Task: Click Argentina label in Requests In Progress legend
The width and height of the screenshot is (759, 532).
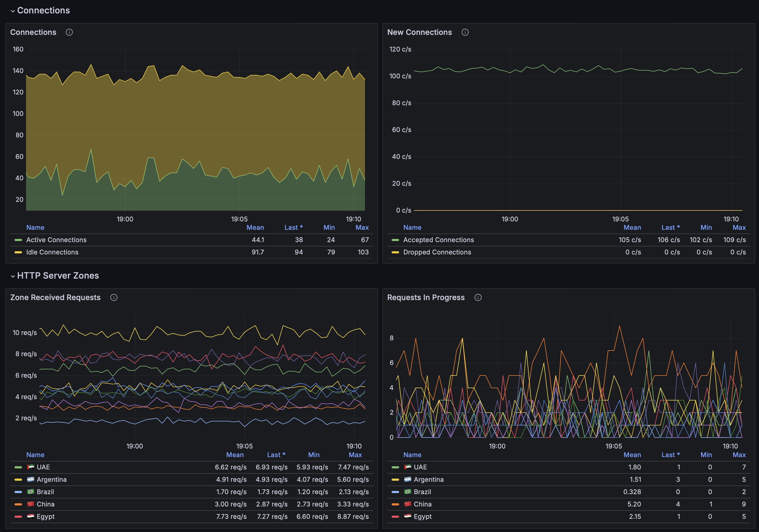Action: (x=428, y=479)
